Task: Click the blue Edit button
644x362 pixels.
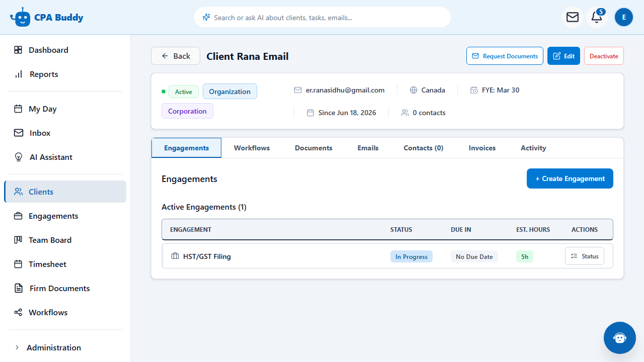Action: point(563,56)
